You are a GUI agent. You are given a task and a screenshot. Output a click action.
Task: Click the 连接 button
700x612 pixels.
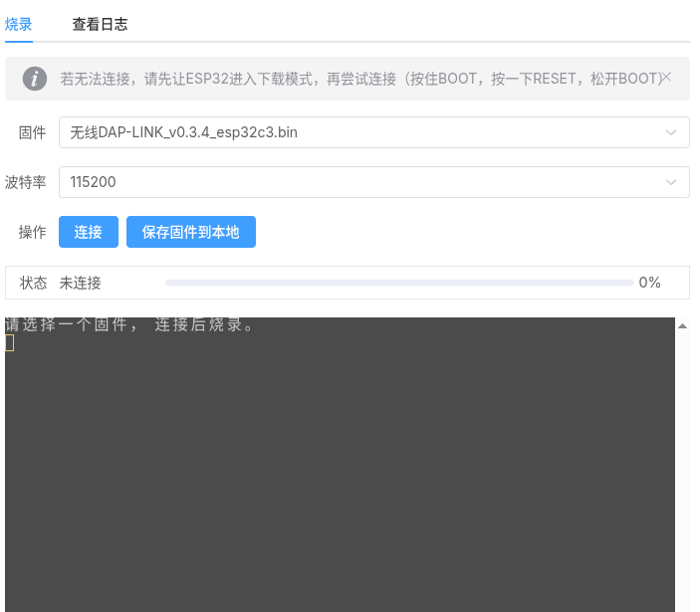point(89,232)
